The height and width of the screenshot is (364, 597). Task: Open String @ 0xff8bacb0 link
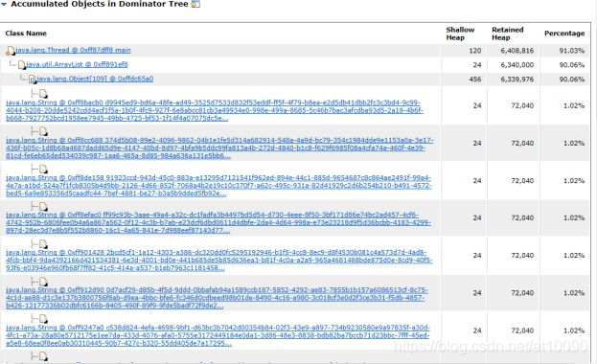pos(215,110)
